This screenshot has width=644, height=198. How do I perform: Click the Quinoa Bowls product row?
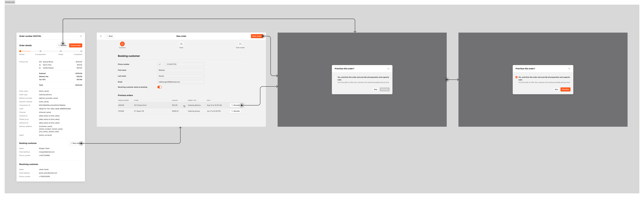pyautogui.click(x=60, y=62)
